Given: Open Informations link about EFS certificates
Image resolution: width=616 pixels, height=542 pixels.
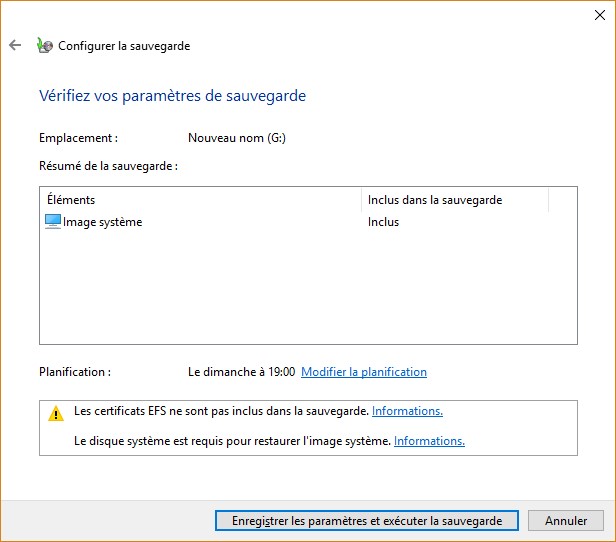Looking at the screenshot, I should (x=407, y=411).
